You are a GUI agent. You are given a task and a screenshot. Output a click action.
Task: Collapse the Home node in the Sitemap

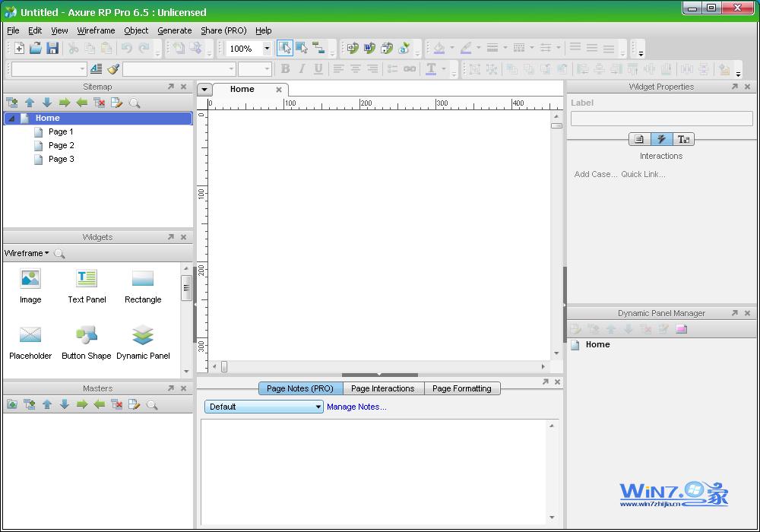pyautogui.click(x=11, y=119)
